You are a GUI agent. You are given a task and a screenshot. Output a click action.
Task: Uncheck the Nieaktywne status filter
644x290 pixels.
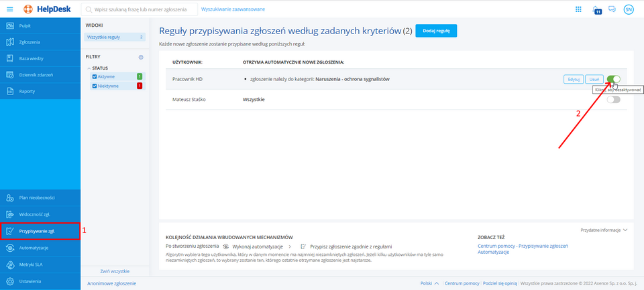tap(95, 86)
